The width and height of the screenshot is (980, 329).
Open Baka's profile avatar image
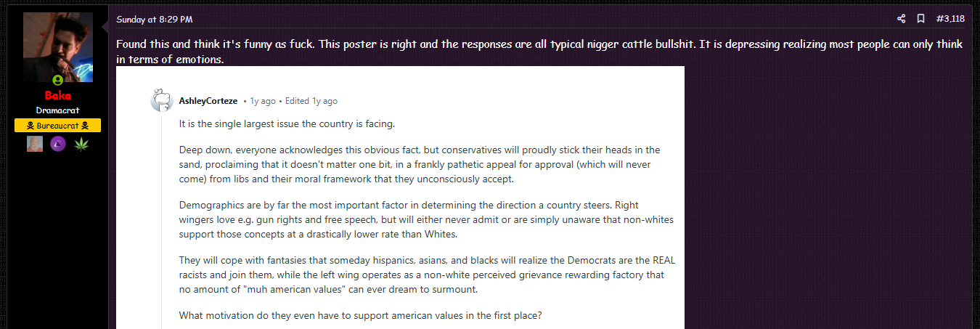click(58, 46)
